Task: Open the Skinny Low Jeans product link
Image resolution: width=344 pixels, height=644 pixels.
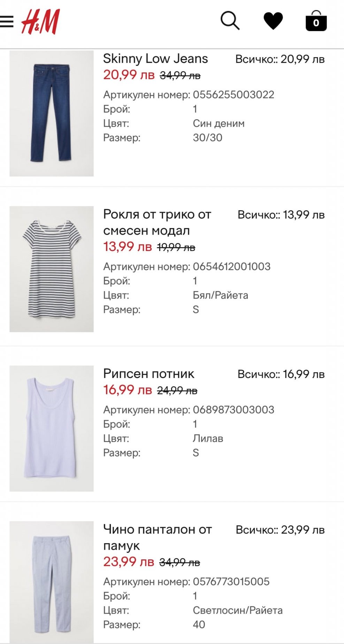Action: [x=155, y=59]
